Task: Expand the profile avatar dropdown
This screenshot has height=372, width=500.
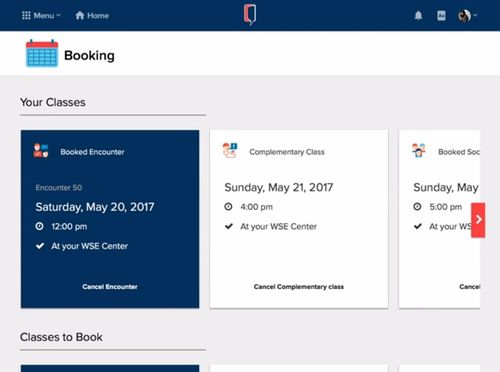Action: pyautogui.click(x=468, y=15)
